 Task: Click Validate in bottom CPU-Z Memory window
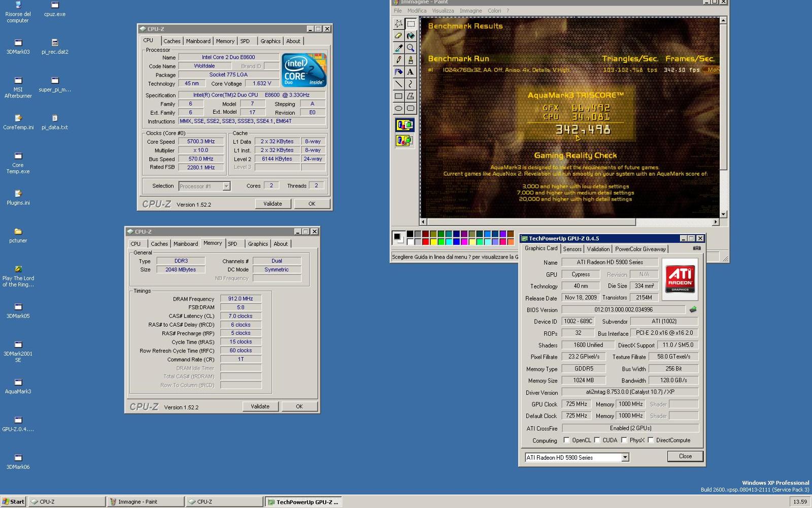coord(260,406)
